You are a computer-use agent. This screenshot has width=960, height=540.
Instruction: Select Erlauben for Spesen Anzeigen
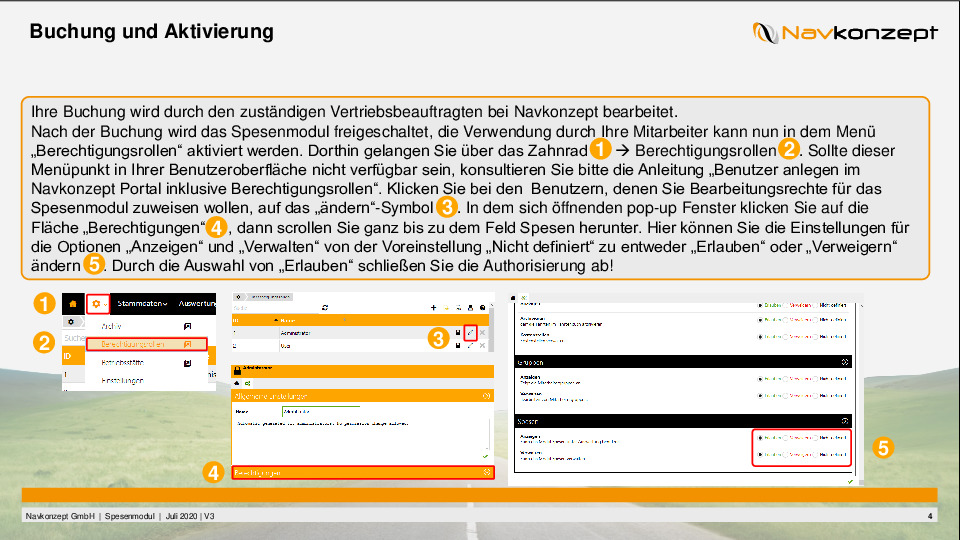tap(760, 438)
